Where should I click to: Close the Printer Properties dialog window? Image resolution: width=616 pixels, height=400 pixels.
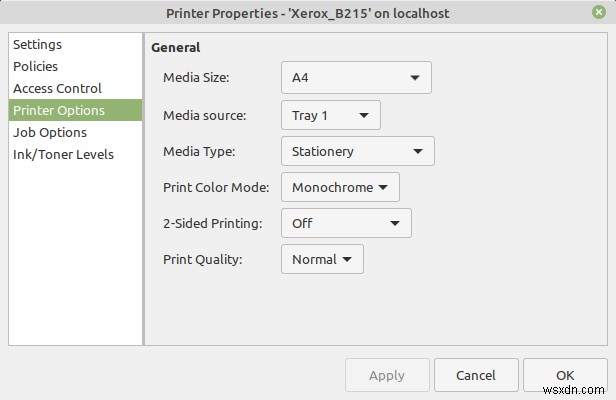(x=598, y=12)
